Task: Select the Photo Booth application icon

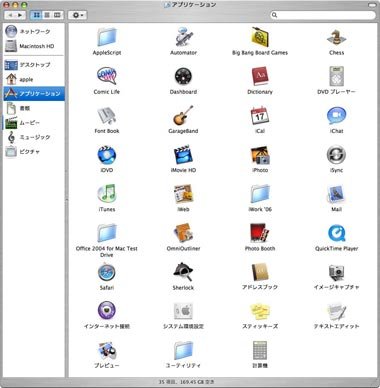Action: click(260, 233)
